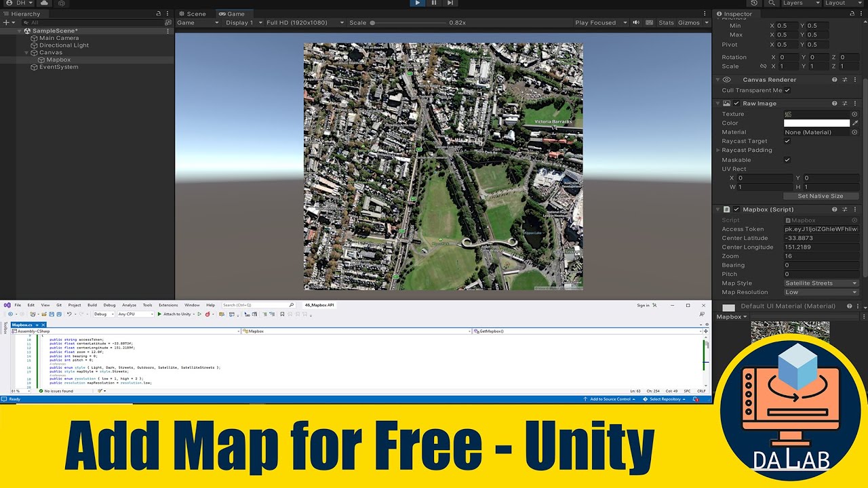Open the Game view mode dropdown

point(198,22)
